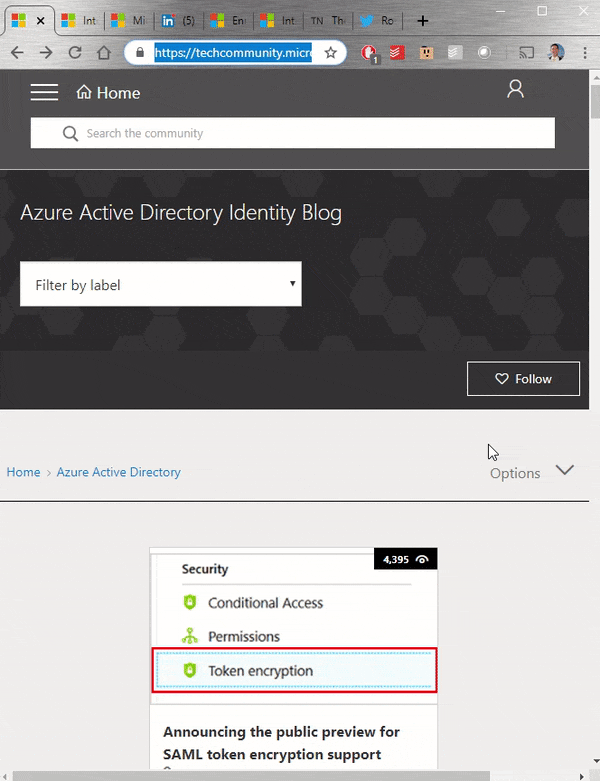Click the gray circle extension icon
The height and width of the screenshot is (781, 600).
[484, 52]
